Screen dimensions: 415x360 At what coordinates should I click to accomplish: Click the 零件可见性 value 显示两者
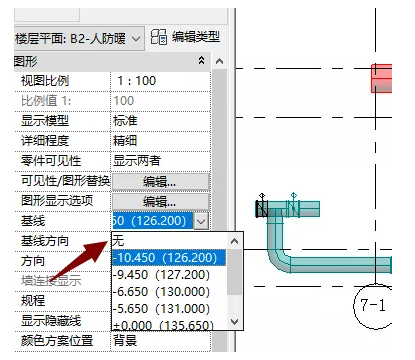[161, 161]
